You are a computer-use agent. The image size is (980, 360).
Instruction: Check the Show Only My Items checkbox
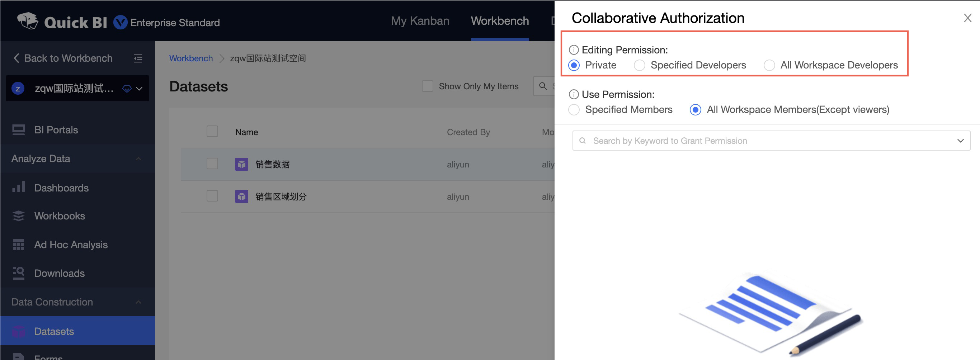(427, 86)
